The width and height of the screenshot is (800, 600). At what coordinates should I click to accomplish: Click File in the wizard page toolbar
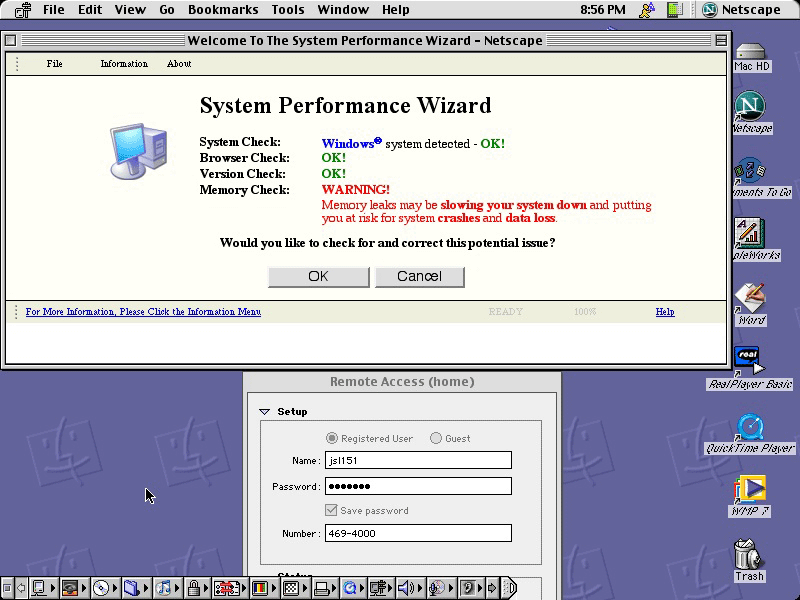(x=54, y=64)
